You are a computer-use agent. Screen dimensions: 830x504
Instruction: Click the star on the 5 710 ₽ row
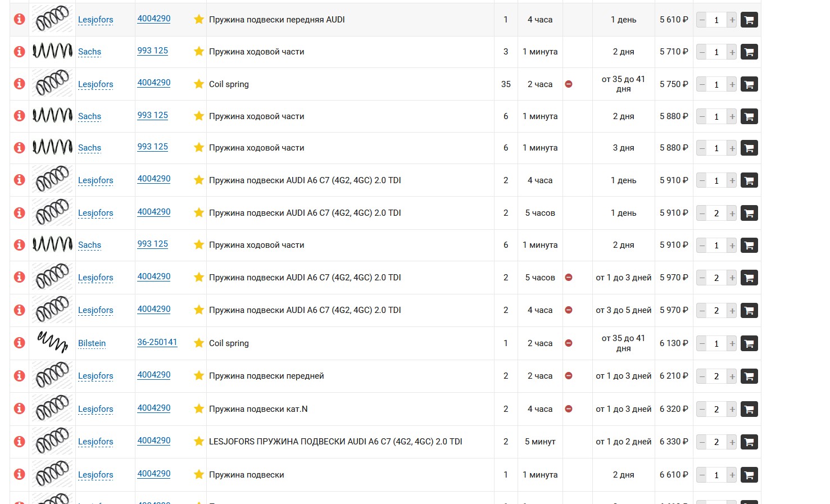tap(199, 51)
